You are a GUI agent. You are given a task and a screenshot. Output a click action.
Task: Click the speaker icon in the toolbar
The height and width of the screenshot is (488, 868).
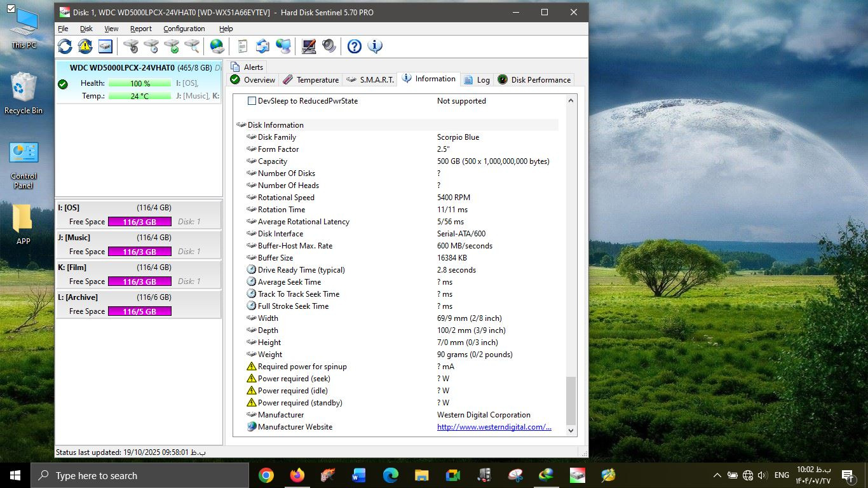pyautogui.click(x=329, y=46)
